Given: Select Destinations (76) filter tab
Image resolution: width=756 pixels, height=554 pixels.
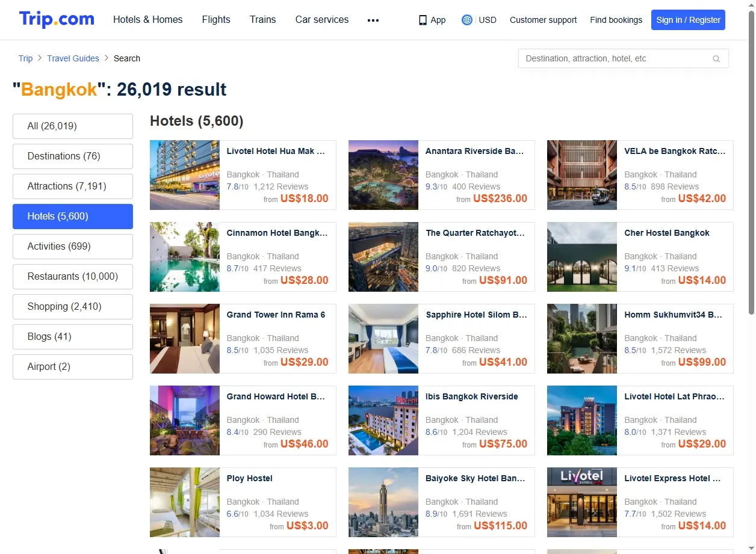Looking at the screenshot, I should click(73, 156).
